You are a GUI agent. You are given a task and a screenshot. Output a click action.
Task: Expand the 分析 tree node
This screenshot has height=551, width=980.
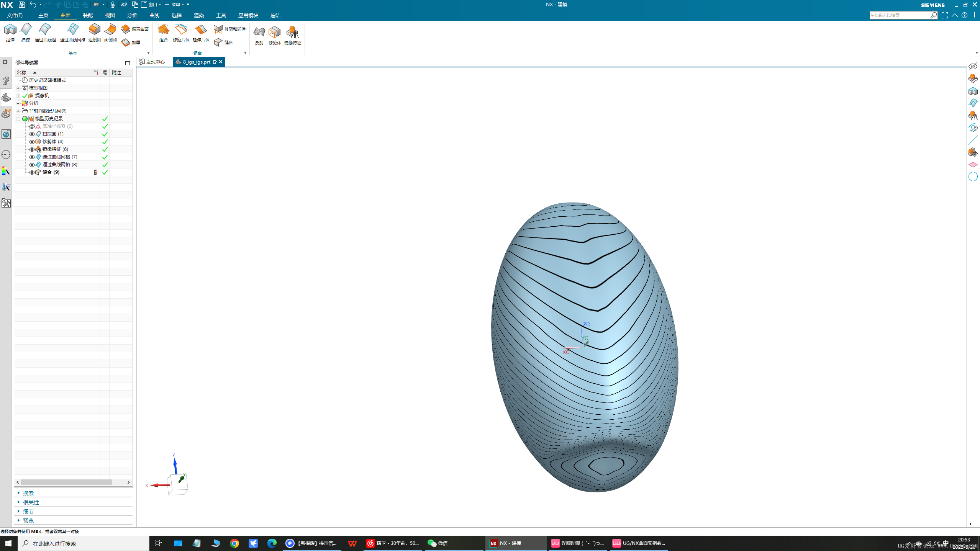tap(18, 103)
